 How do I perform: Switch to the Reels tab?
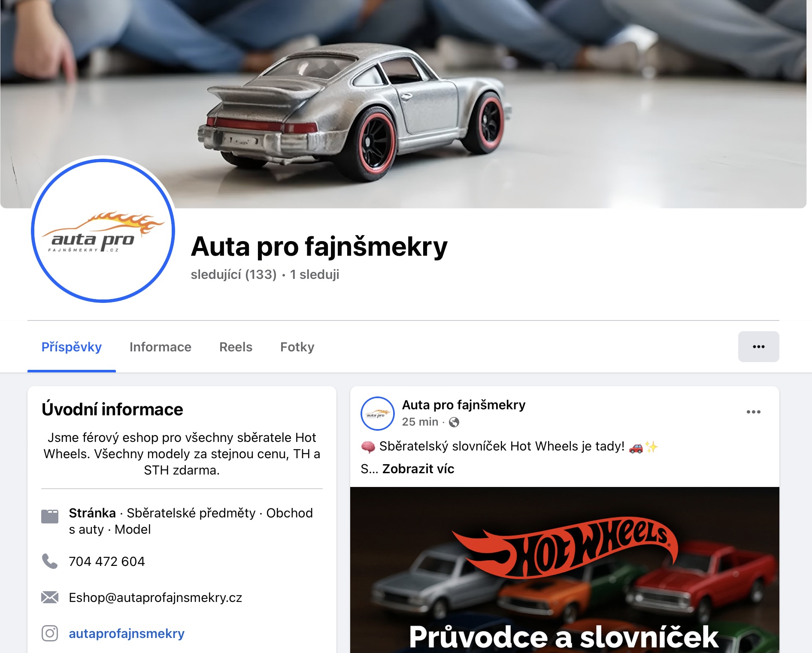click(236, 347)
